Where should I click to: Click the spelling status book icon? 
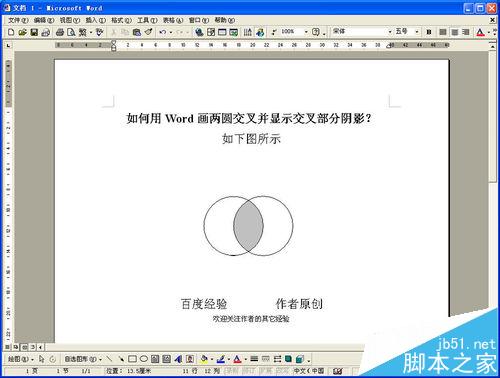338,371
